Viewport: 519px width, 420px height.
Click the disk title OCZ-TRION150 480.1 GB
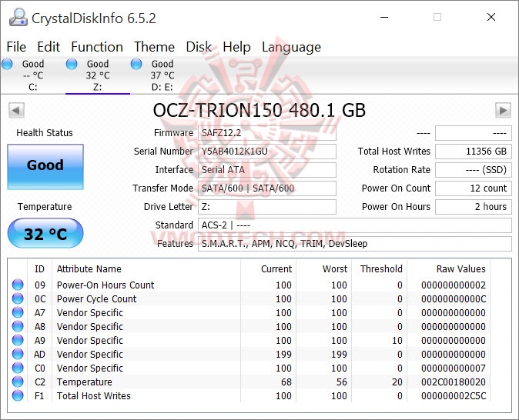259,110
